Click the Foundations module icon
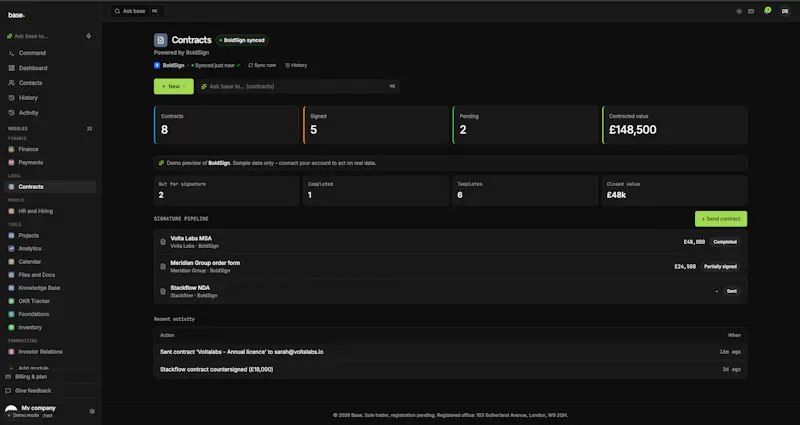This screenshot has width=800, height=425. click(x=11, y=314)
